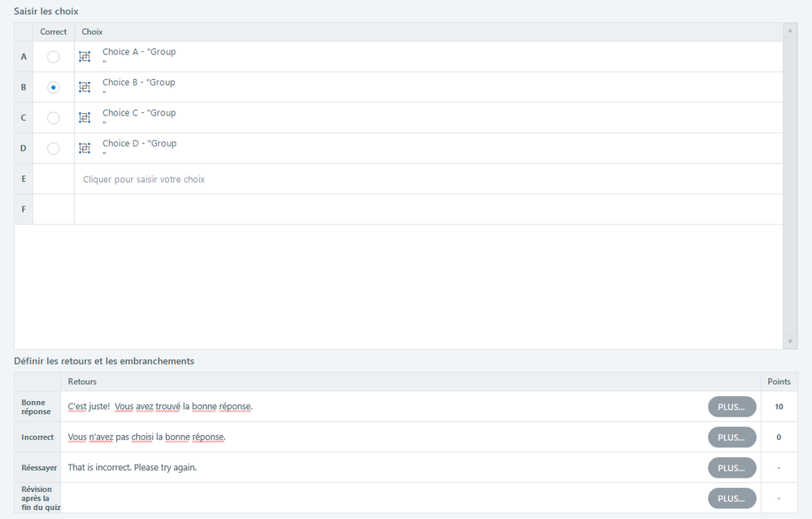Open PLUS options for Bonne réponse feedback
The width and height of the screenshot is (812, 519).
pyautogui.click(x=732, y=407)
